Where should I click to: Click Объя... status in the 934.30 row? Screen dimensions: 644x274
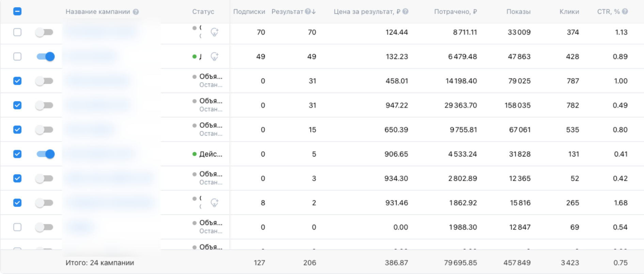pos(211,174)
